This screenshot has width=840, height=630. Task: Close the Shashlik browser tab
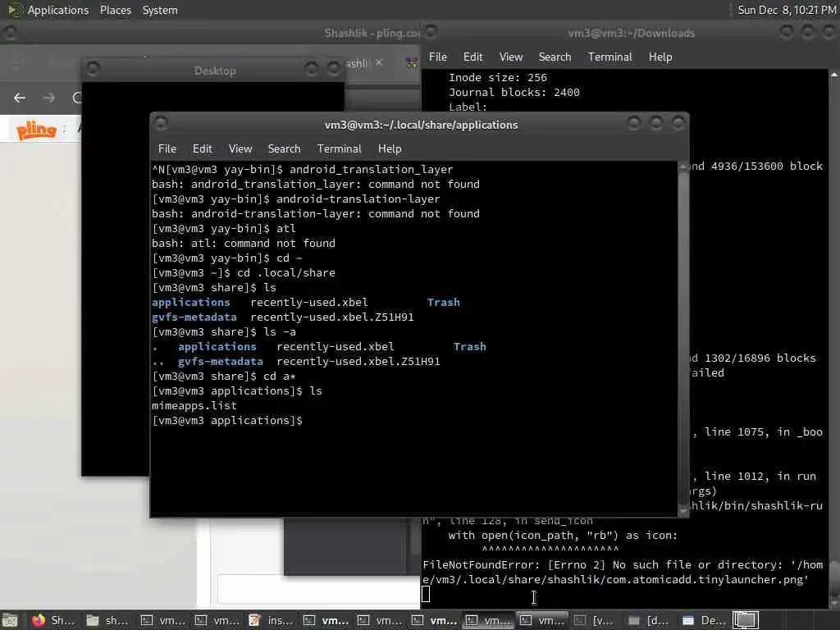point(379,62)
